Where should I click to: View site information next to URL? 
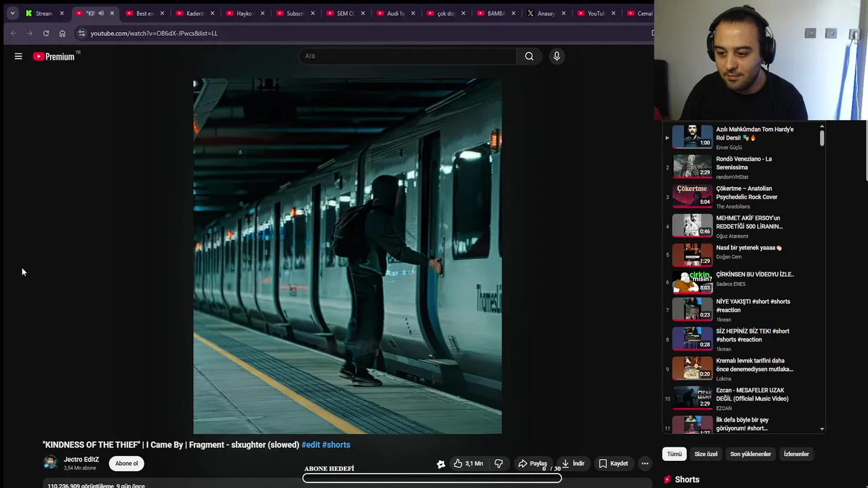coord(81,33)
